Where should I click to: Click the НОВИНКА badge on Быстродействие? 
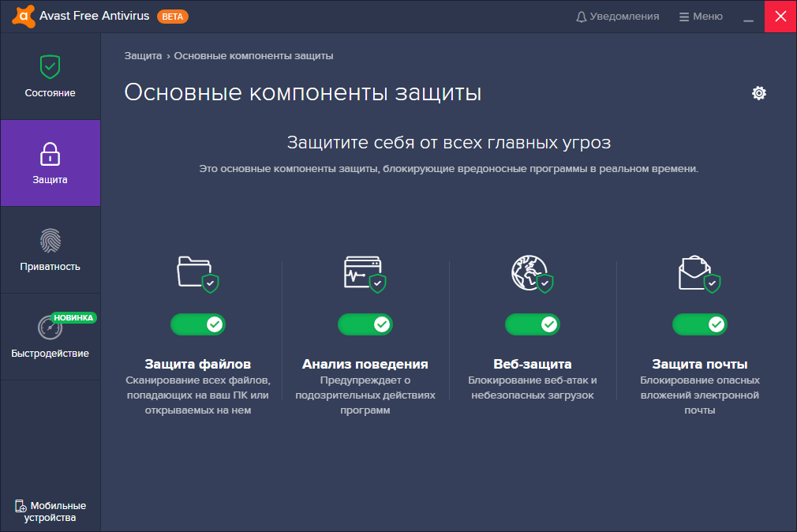73,317
